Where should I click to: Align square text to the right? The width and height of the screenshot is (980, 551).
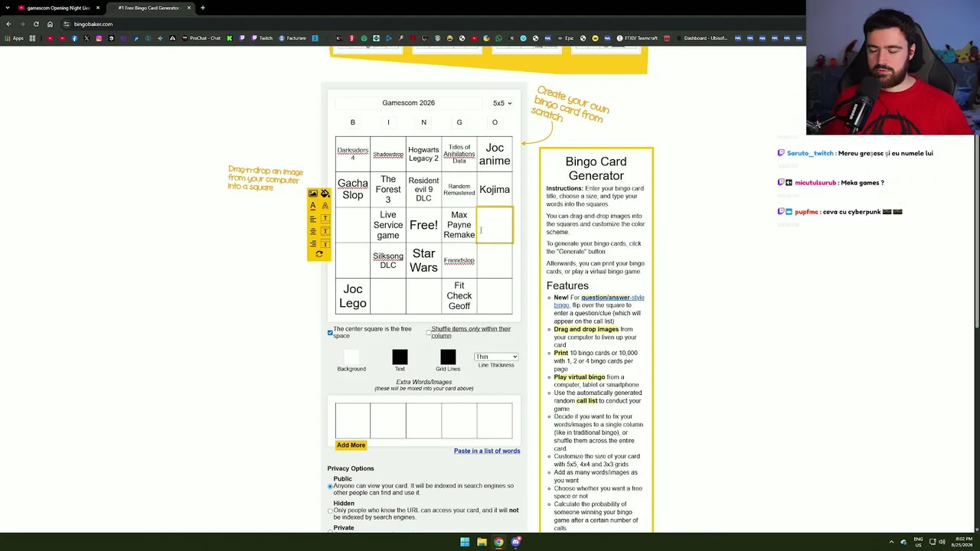point(313,243)
